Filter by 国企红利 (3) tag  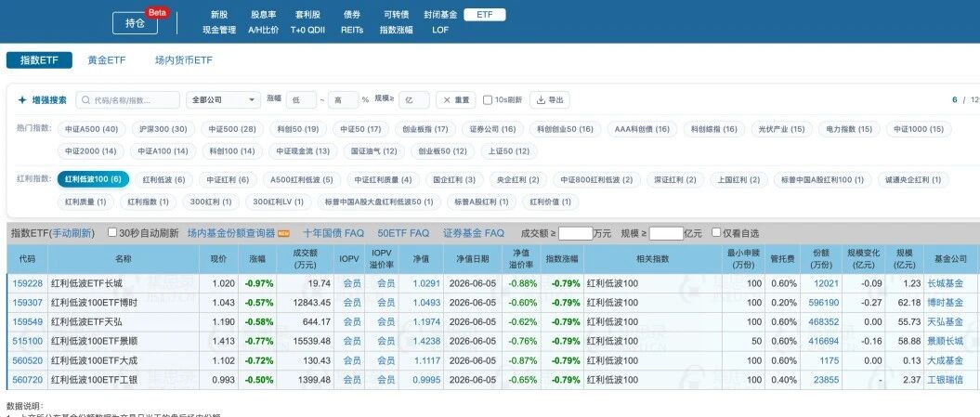coord(453,180)
